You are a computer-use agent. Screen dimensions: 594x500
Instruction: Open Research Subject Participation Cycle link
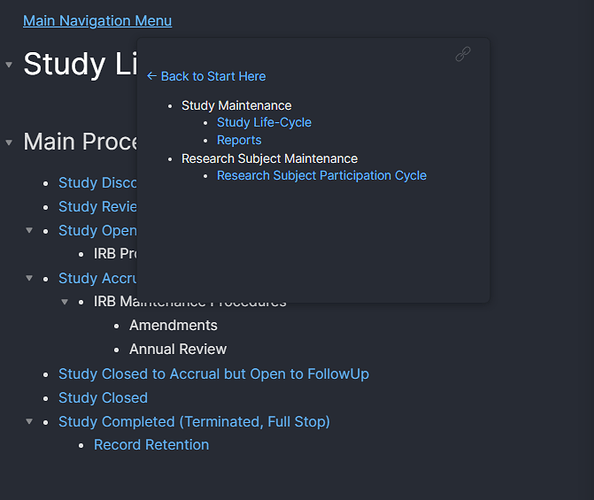[322, 175]
